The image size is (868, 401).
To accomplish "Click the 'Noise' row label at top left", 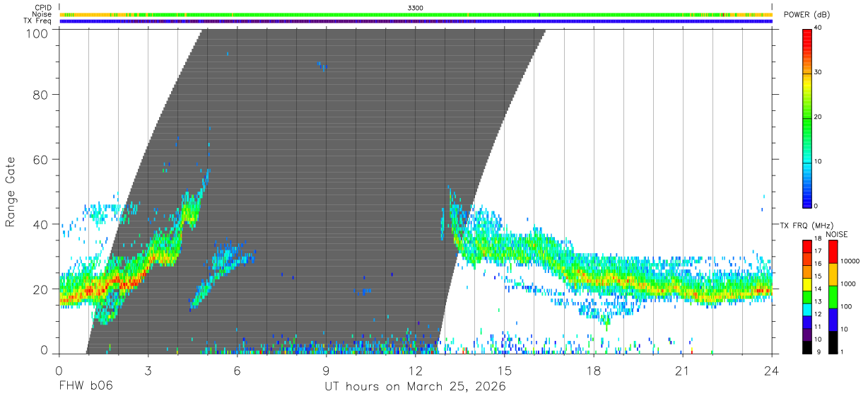I will (42, 14).
